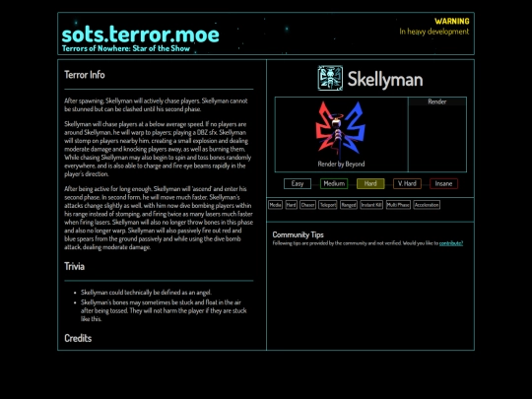532x399 pixels.
Task: Click the paragraph starting 'Skellyman will chase players'
Action: coord(158,149)
